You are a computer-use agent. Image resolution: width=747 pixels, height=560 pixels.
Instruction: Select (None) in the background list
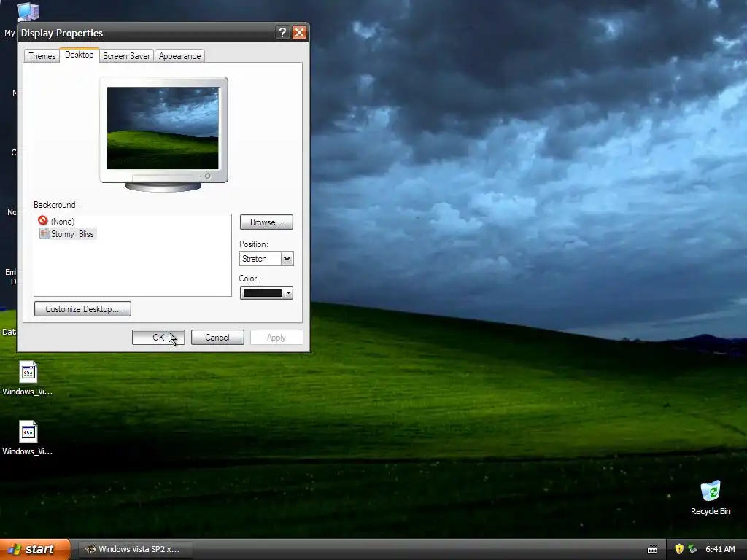pyautogui.click(x=63, y=222)
